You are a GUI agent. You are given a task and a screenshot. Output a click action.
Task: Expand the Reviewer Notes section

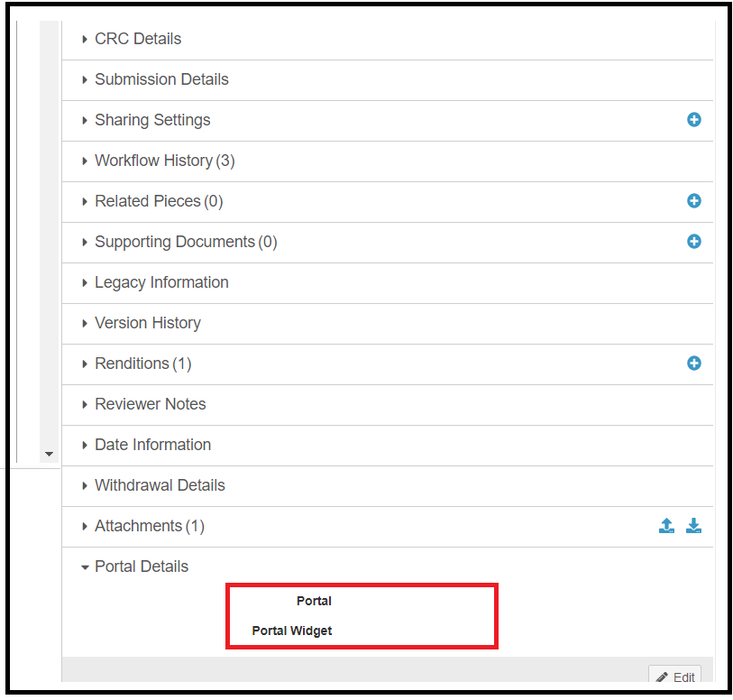click(150, 404)
